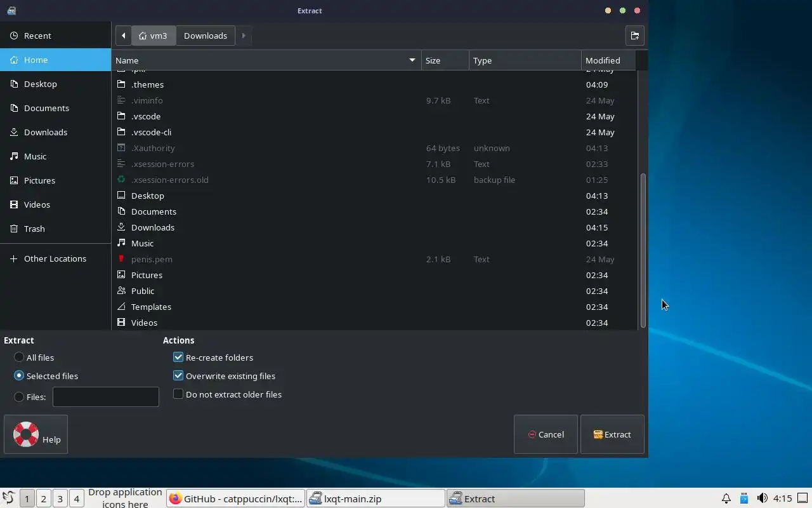Select the .viminfo file row

(374, 100)
